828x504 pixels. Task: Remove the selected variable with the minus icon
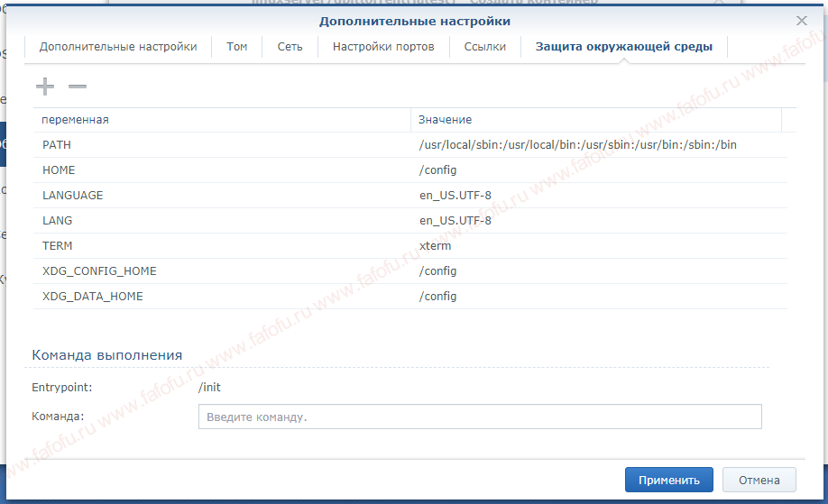pyautogui.click(x=77, y=86)
